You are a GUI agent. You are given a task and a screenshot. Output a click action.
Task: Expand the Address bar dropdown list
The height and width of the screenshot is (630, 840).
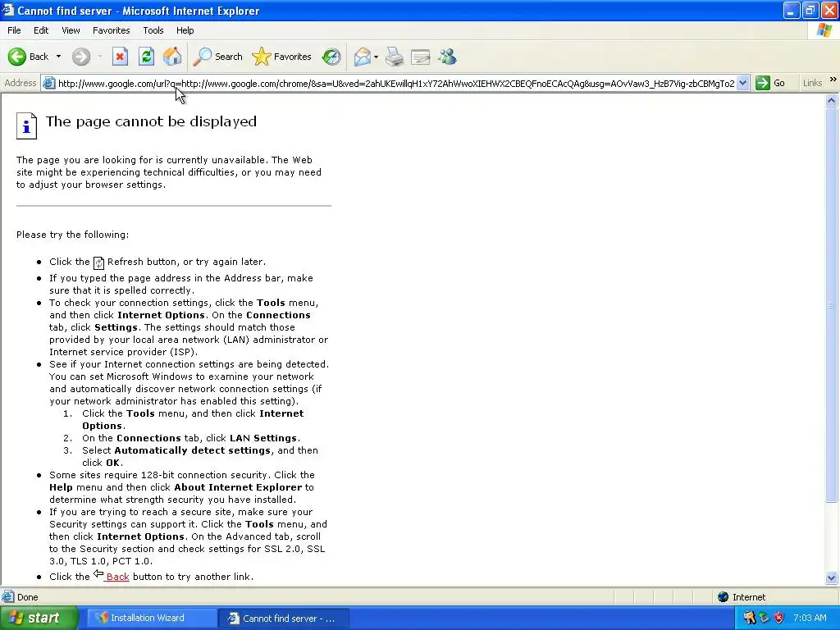(x=742, y=83)
